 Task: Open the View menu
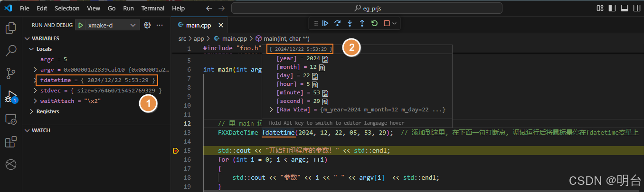94,9
